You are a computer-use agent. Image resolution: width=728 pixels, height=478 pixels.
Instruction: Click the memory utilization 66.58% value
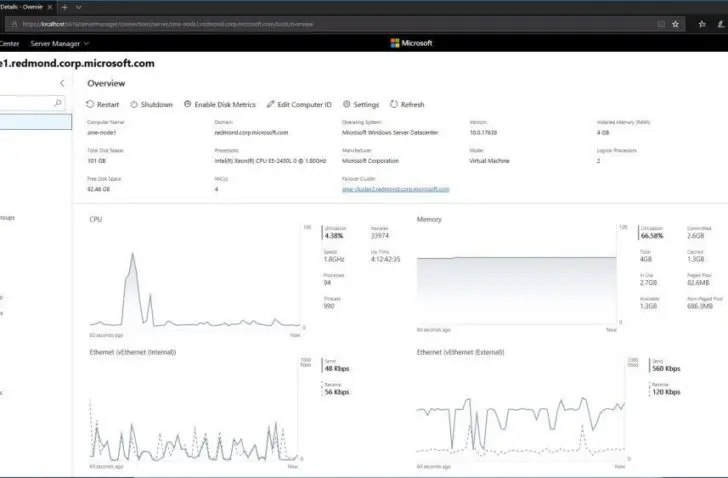652,236
